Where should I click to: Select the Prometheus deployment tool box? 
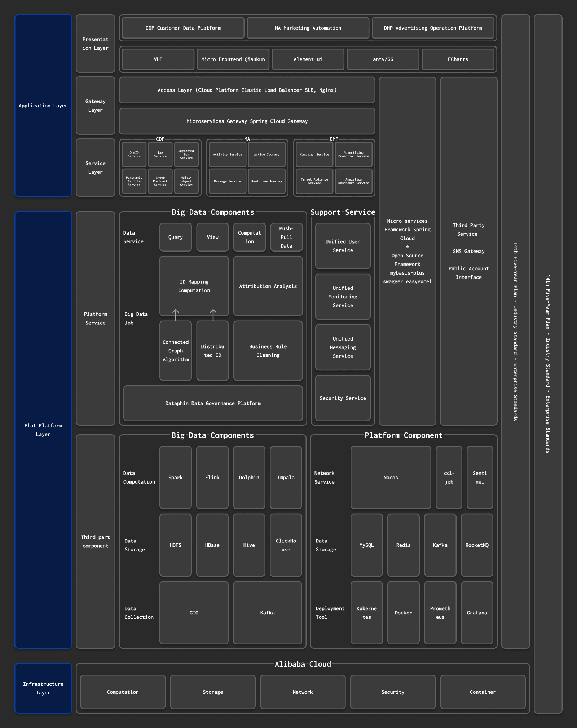pos(440,613)
